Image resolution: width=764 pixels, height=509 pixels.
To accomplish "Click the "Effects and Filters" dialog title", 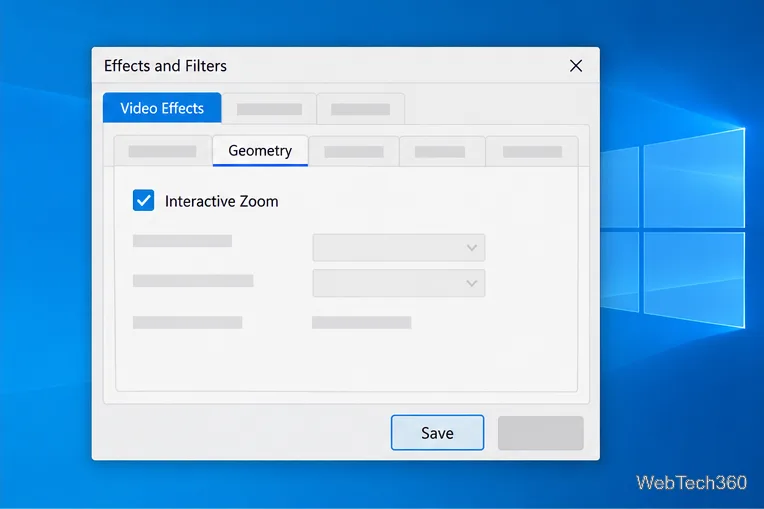I will click(x=165, y=66).
